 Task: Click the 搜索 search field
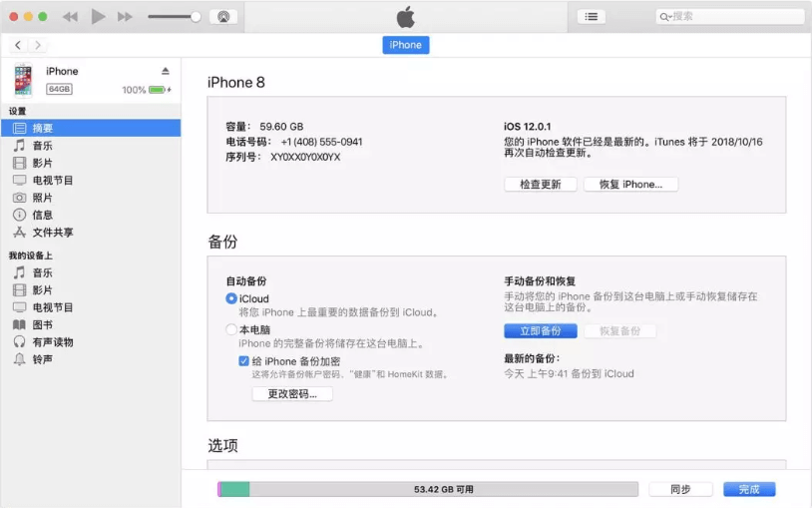(x=729, y=17)
